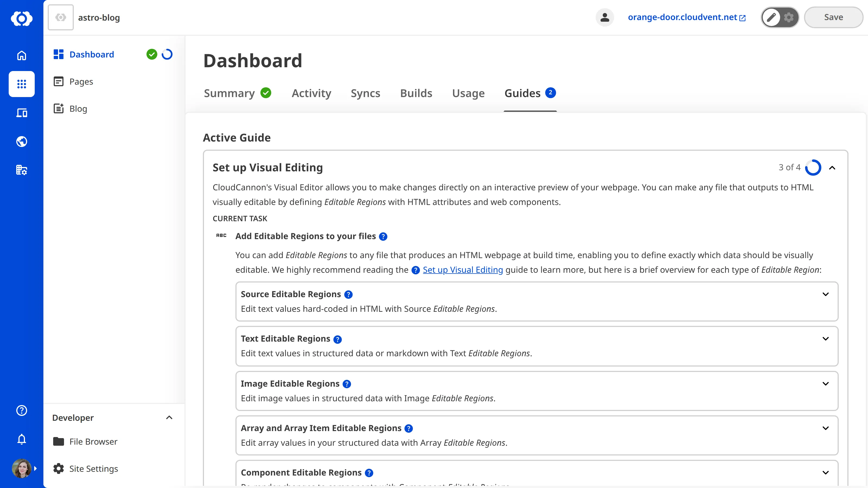
Task: Select the apps grid icon in rail
Action: coord(22,84)
